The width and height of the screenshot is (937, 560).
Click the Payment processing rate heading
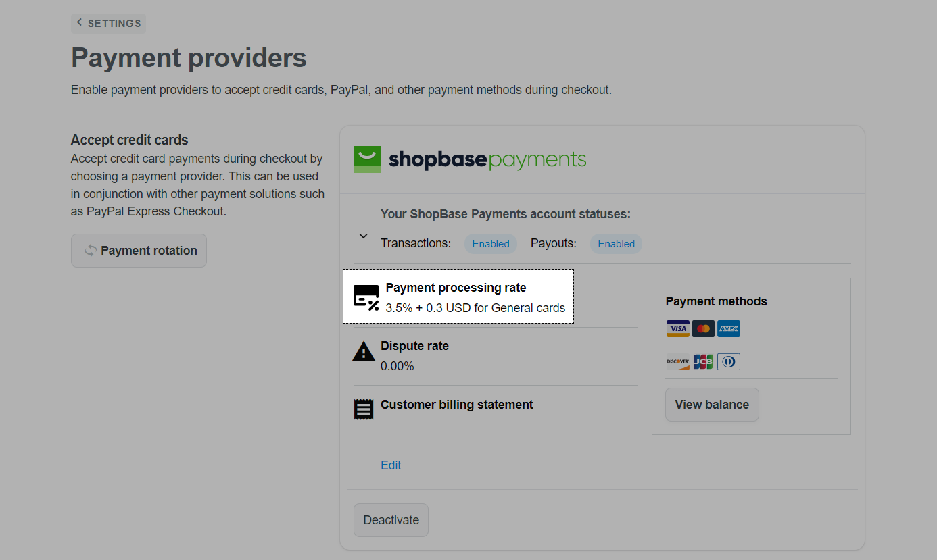click(x=456, y=288)
